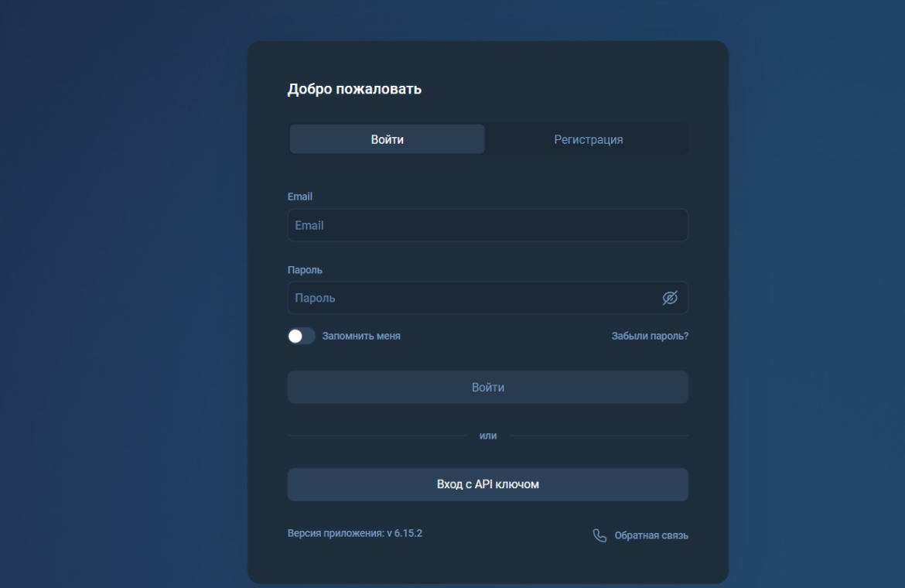Screen dimensions: 905x588
Task: Click the phone icon beside Обратная связь
Action: tap(599, 535)
